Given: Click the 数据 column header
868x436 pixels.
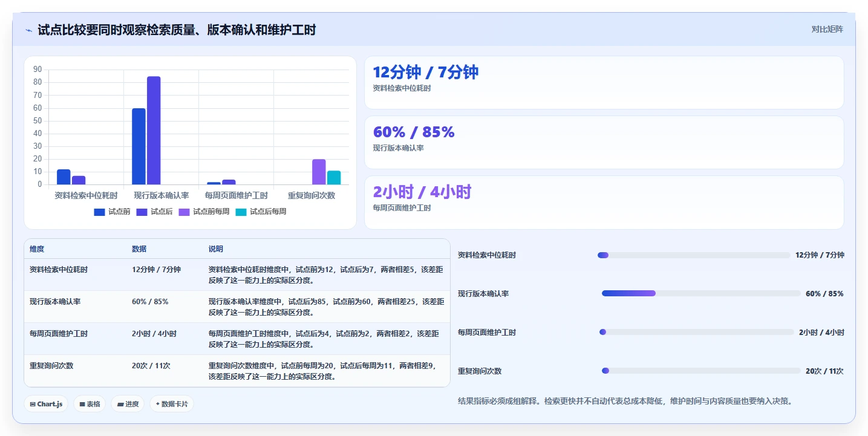Looking at the screenshot, I should tap(139, 249).
